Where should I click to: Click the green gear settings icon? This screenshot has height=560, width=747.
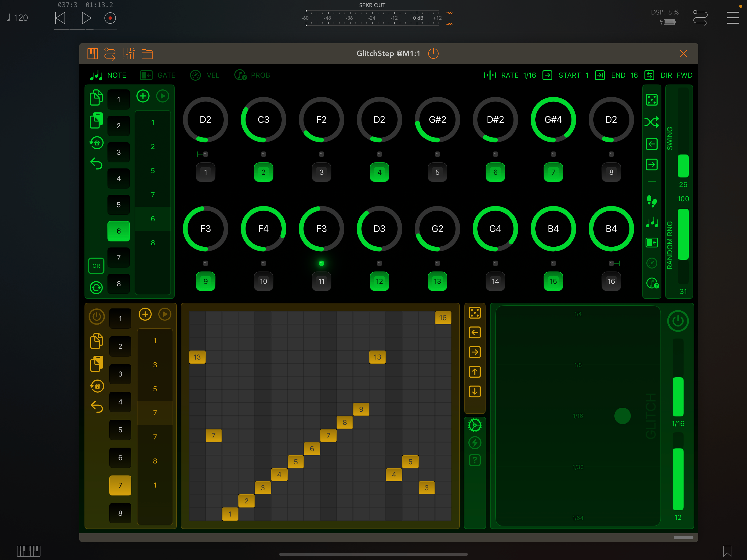click(x=475, y=425)
